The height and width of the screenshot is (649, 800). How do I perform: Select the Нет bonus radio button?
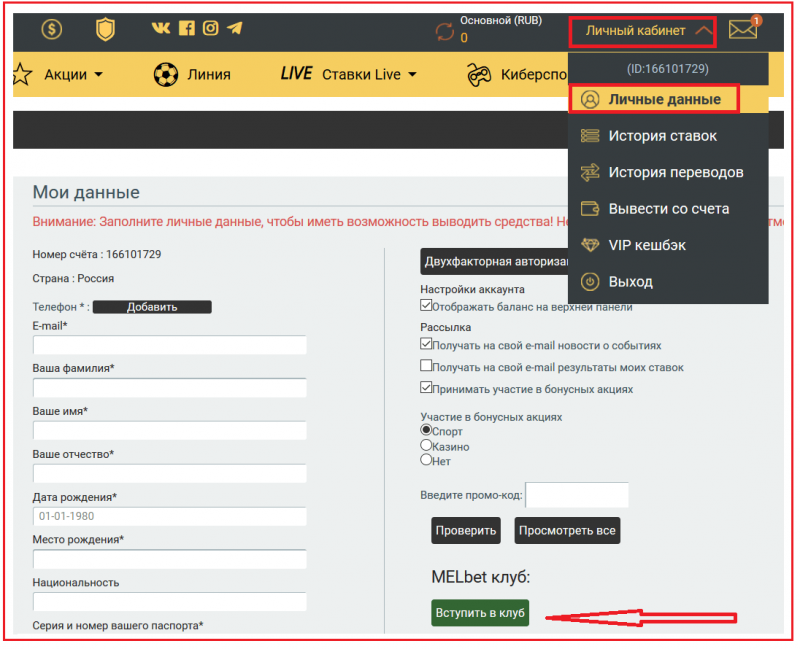(x=426, y=460)
